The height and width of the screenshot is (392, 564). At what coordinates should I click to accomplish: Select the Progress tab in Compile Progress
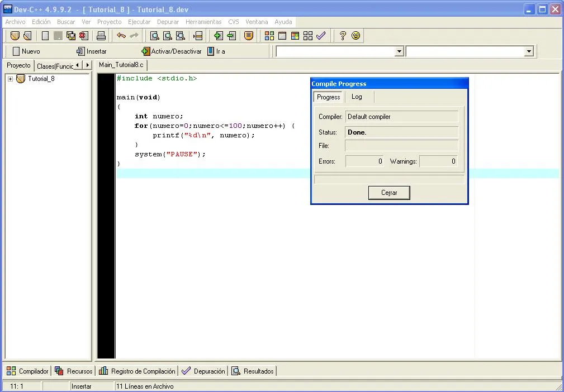coord(329,97)
